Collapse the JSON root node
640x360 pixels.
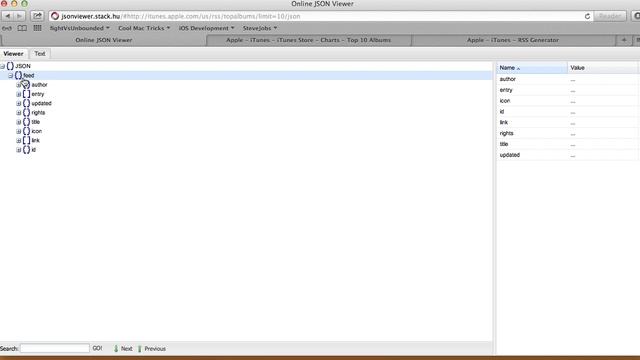(2, 66)
